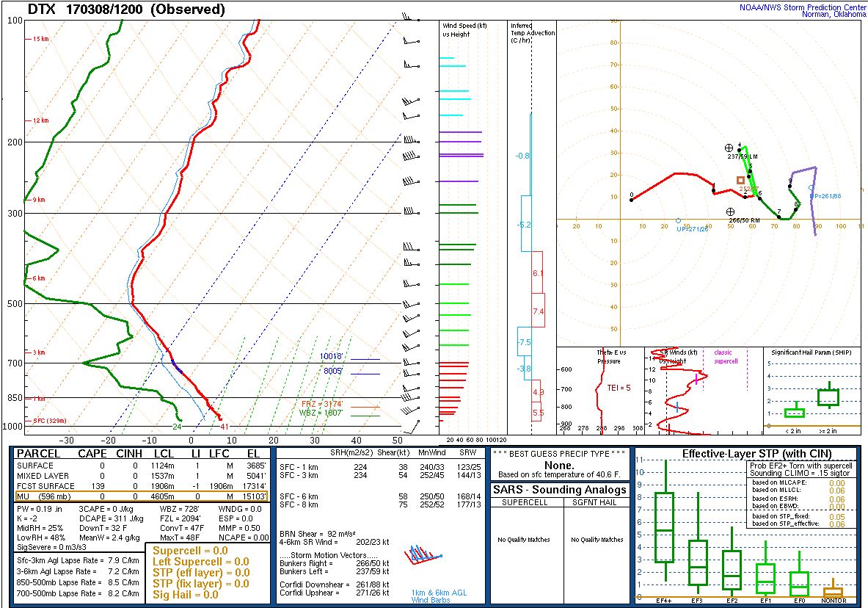868x608 pixels.
Task: Click the 'SARS - Sounding Analogs' header
Action: [560, 490]
